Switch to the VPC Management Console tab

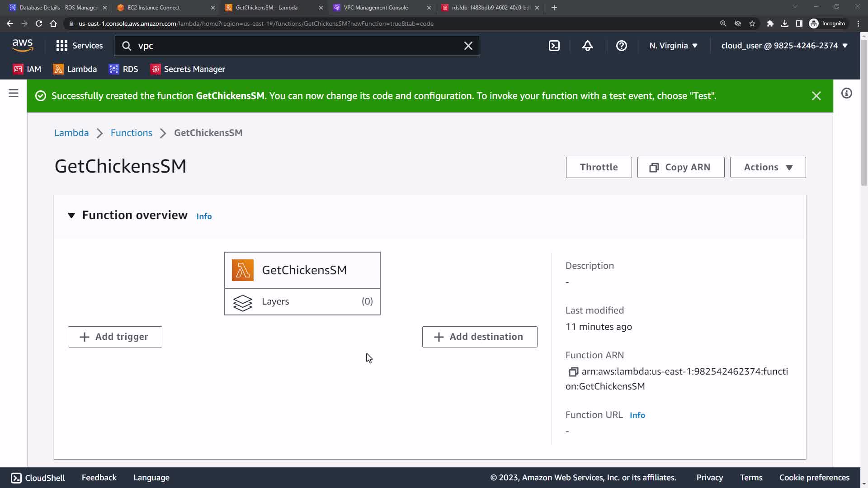(x=375, y=8)
